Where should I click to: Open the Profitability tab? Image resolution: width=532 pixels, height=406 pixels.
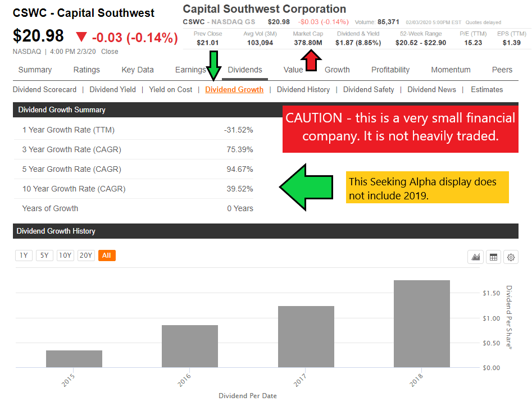pyautogui.click(x=390, y=70)
